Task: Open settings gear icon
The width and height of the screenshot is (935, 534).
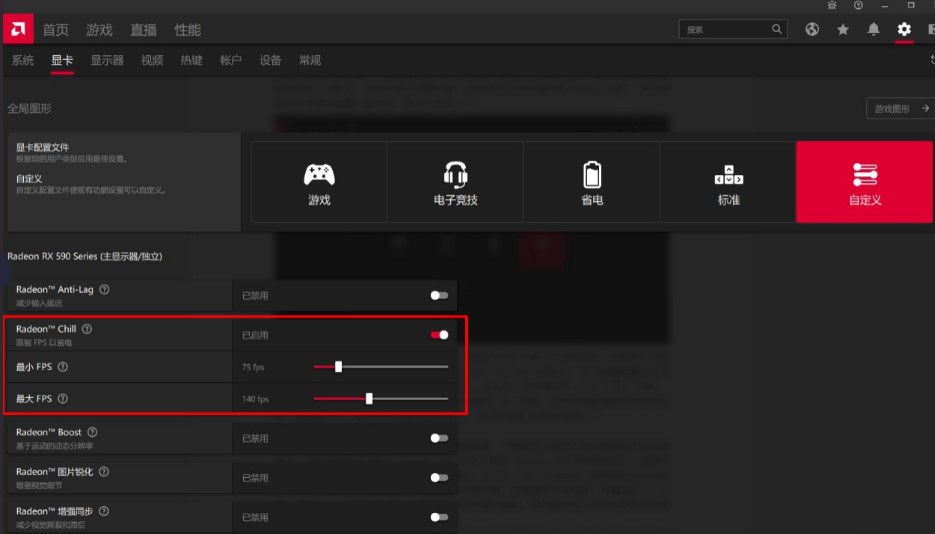Action: 904,29
